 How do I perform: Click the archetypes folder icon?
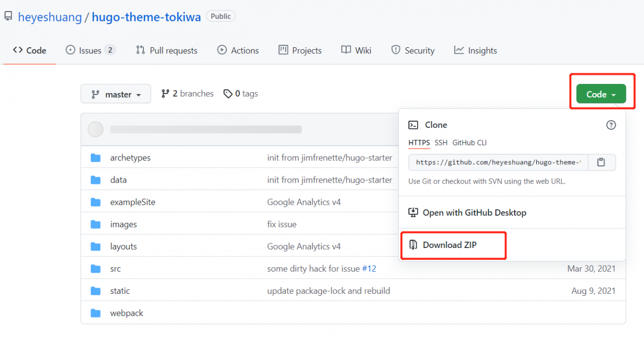96,158
